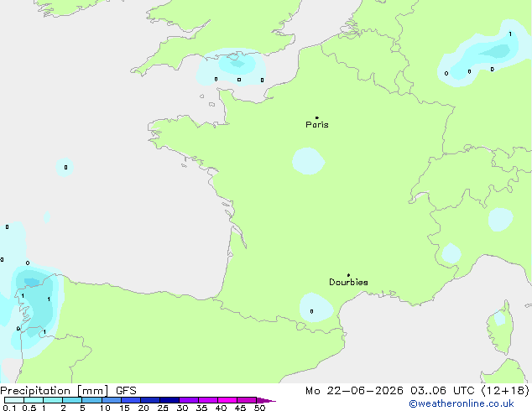Pick the legend swatch between 35 and 40

(207, 400)
